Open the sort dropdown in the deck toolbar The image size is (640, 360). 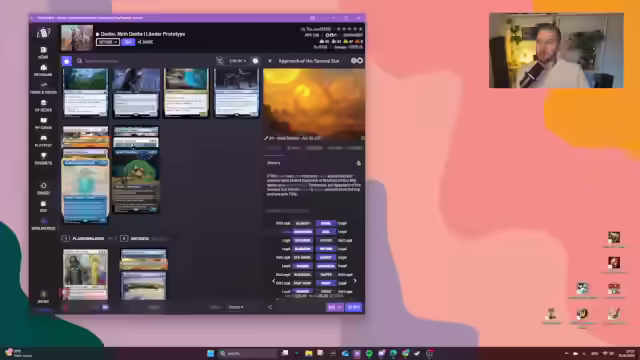tap(238, 61)
